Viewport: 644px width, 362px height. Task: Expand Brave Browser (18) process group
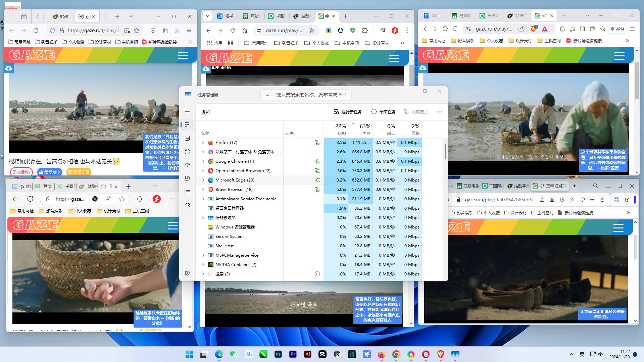(203, 190)
